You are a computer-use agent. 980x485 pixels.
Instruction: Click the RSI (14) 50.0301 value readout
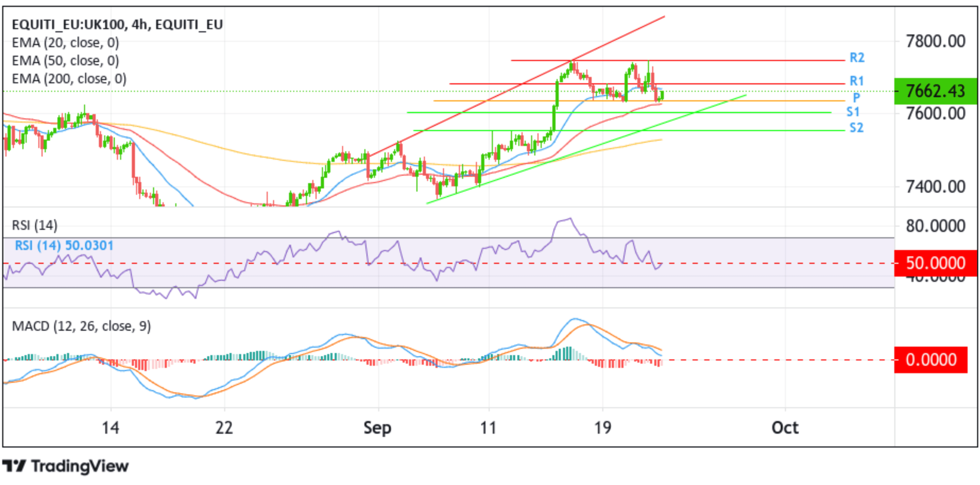click(x=64, y=245)
